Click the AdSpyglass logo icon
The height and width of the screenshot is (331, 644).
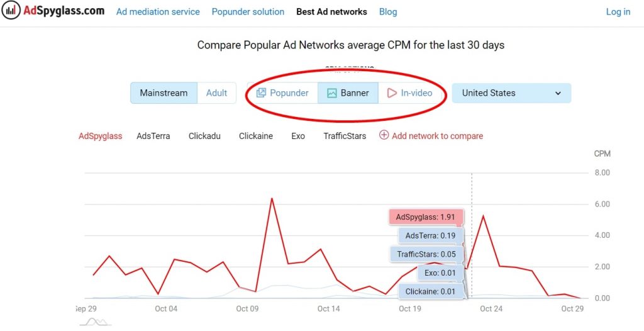pyautogui.click(x=11, y=10)
